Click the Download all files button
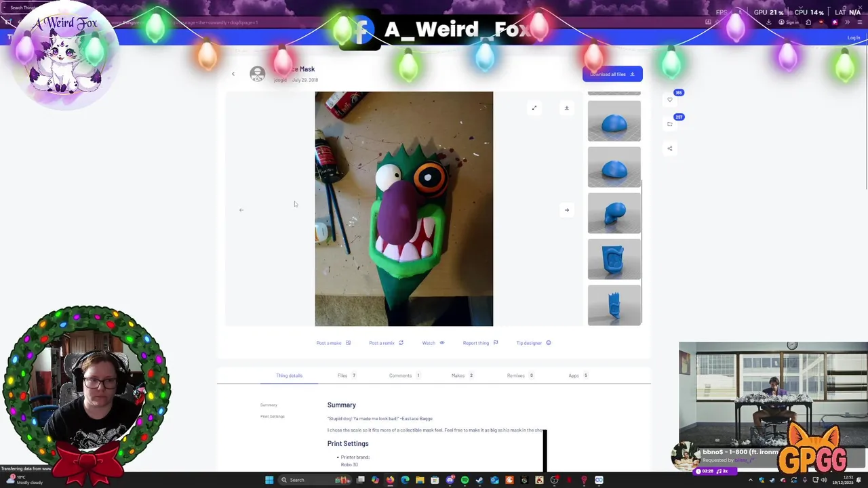Viewport: 868px width, 488px height. pyautogui.click(x=612, y=74)
